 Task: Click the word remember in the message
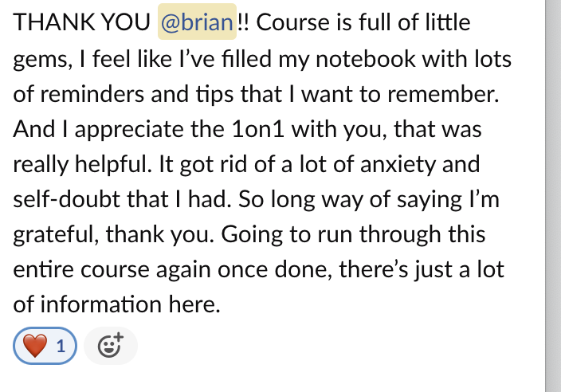[443, 94]
